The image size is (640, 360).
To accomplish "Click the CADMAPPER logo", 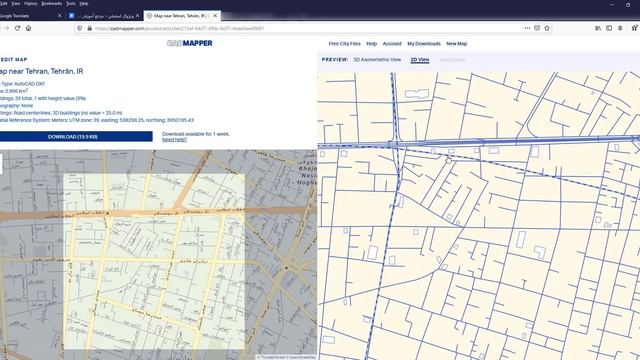I will (x=190, y=43).
